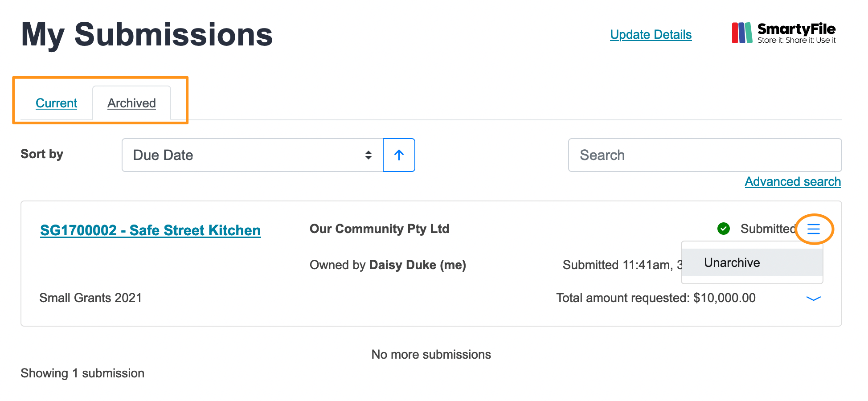Click the green Submitted checkmark icon
The width and height of the screenshot is (868, 401).
point(724,229)
